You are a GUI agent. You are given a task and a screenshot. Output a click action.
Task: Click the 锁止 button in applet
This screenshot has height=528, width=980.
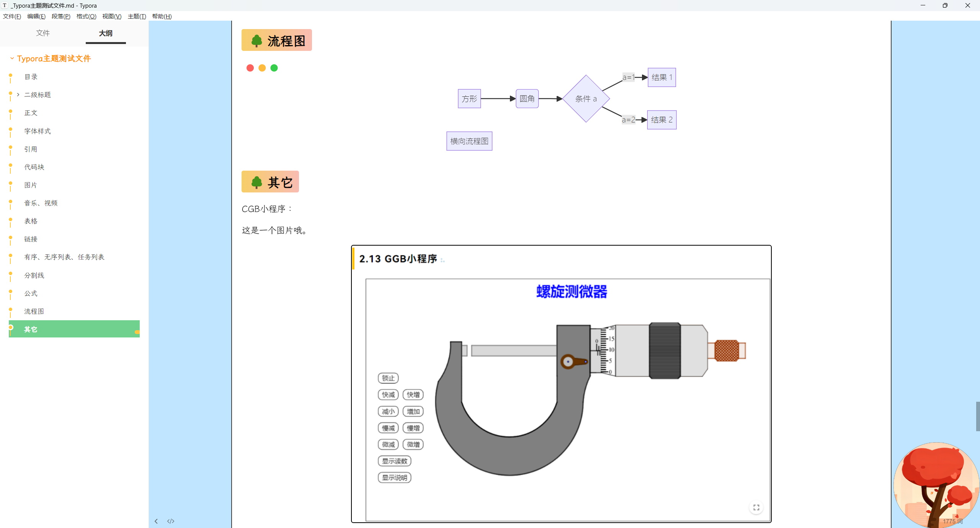(x=388, y=378)
